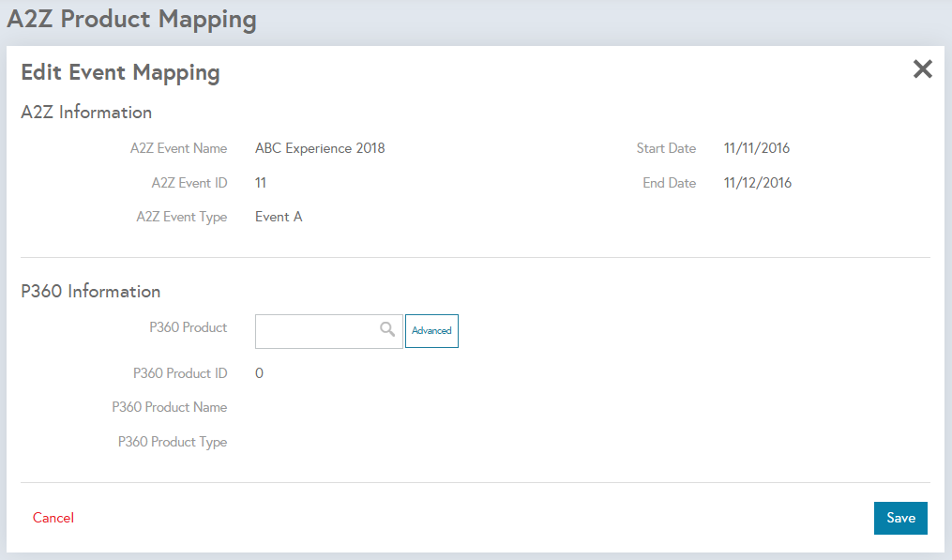
Task: Click the 'A2Z Event Name' label
Action: [x=178, y=148]
